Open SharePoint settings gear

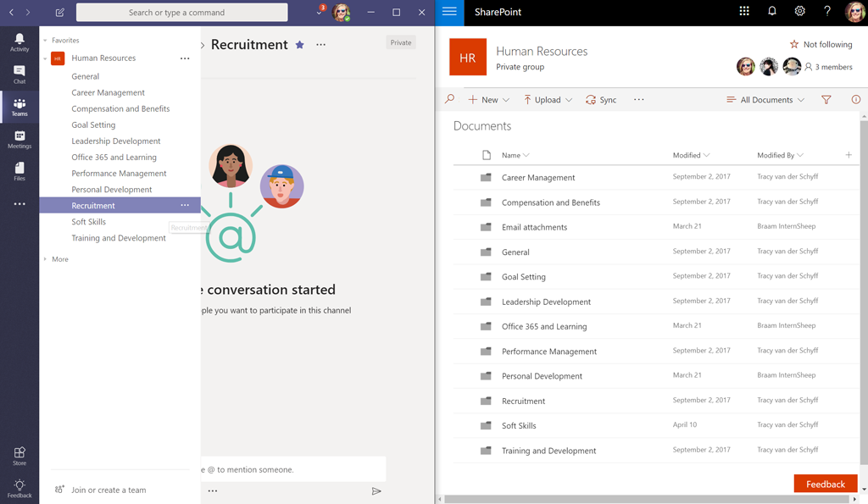tap(799, 11)
